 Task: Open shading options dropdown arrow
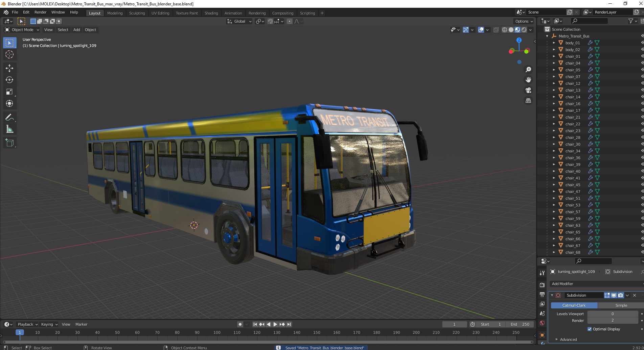530,30
